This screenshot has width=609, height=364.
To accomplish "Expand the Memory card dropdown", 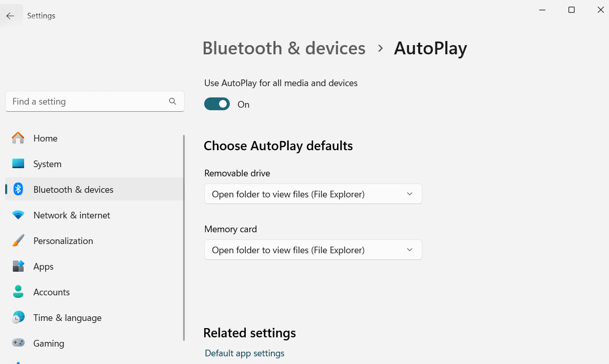I will click(313, 250).
